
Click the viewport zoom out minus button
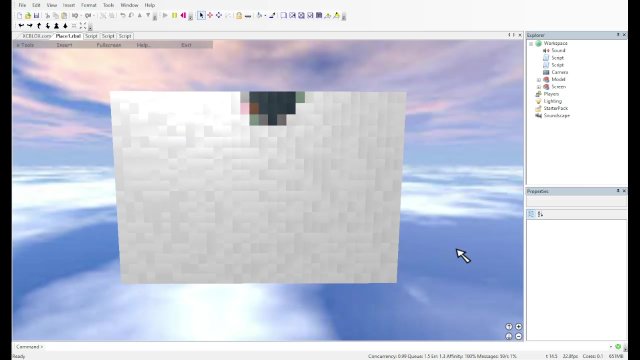pos(518,336)
